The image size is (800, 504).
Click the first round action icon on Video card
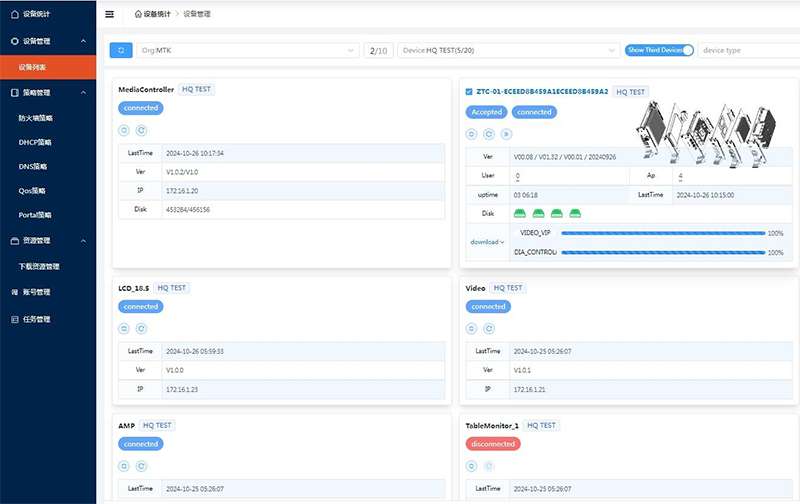(471, 329)
